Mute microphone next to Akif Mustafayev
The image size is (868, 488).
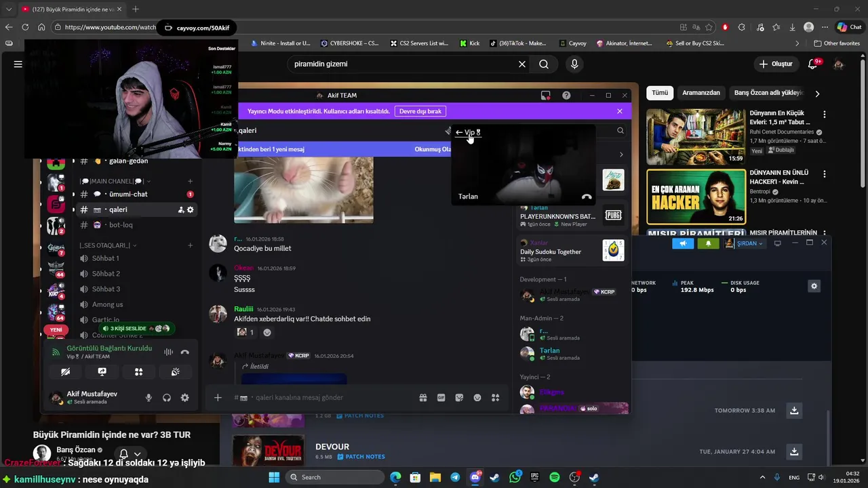click(x=149, y=398)
